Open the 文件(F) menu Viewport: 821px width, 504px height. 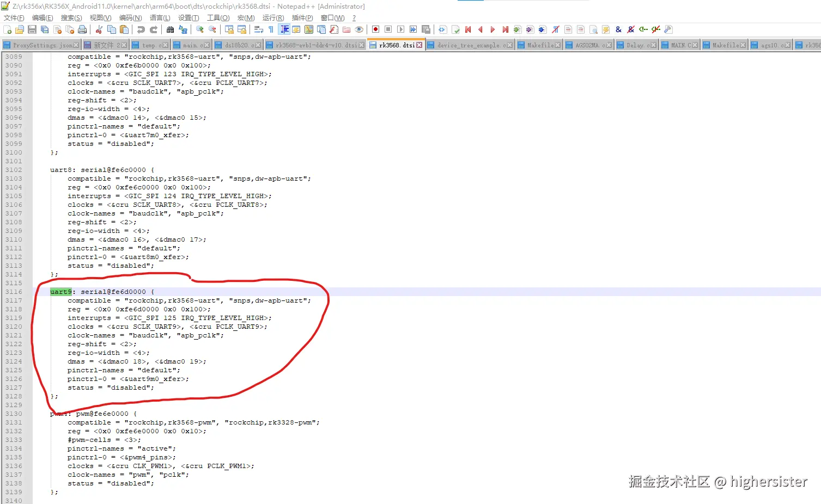[14, 18]
